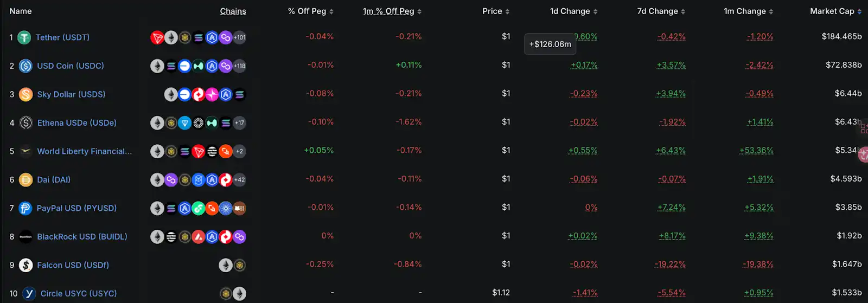The width and height of the screenshot is (868, 303).
Task: Click the TON chain icon in Ethena row
Action: [x=185, y=123]
